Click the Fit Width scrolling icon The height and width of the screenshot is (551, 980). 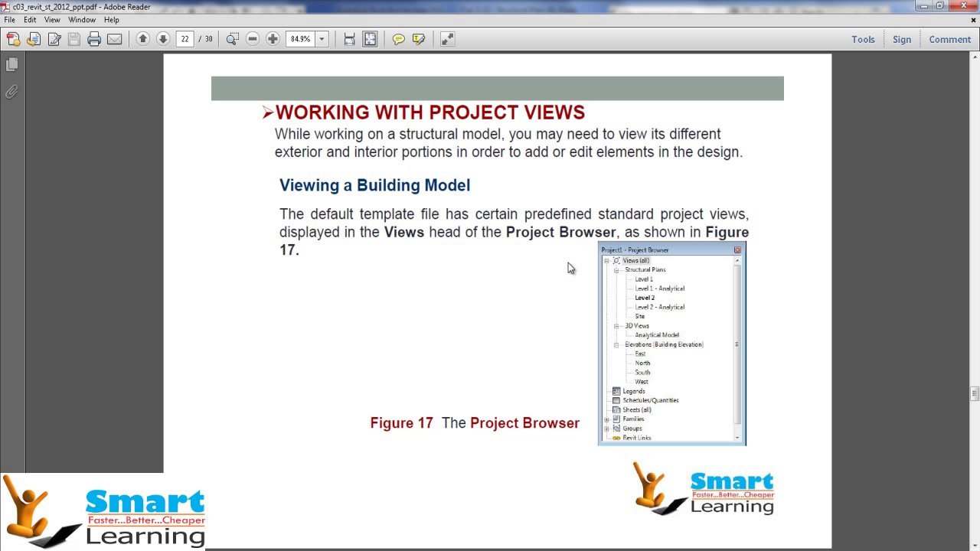tap(349, 39)
